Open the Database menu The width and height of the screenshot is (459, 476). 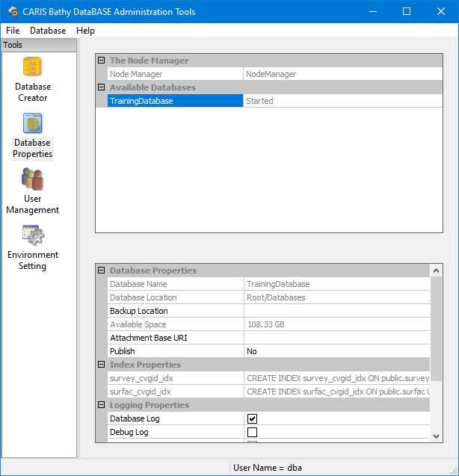48,31
